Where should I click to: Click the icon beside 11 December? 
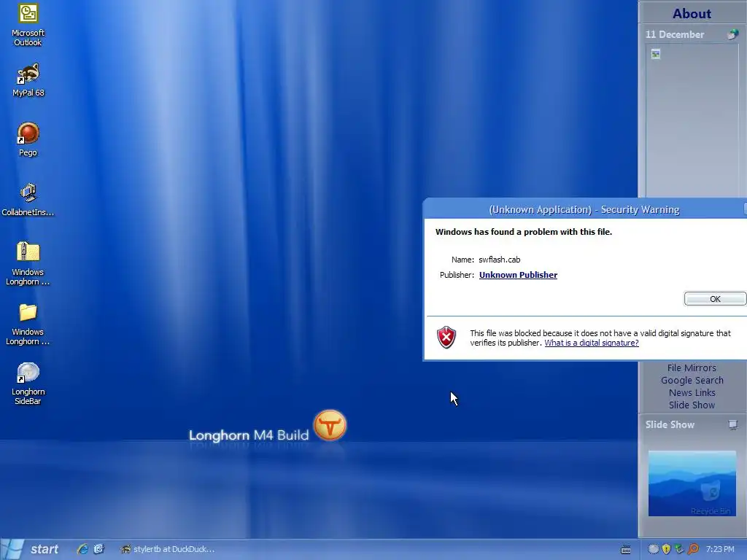(732, 34)
